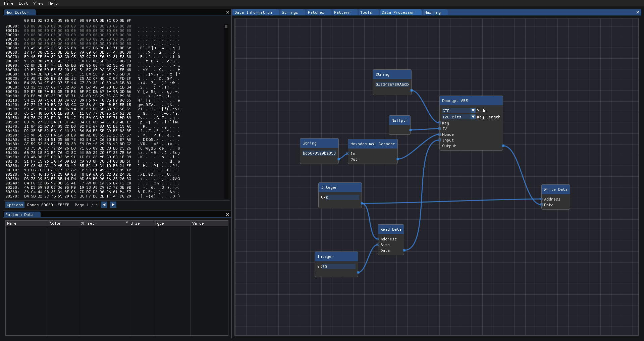Click the Read Data node's Data output pin
This screenshot has height=341, width=644.
[404, 250]
